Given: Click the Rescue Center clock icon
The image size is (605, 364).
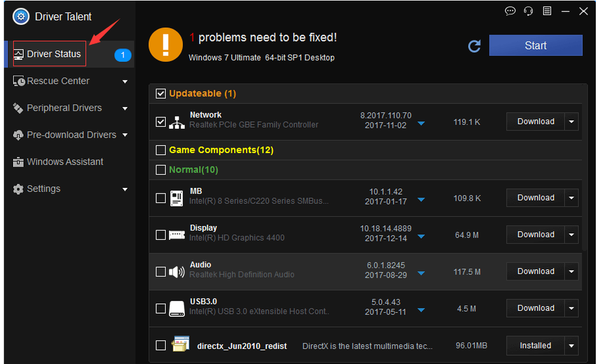Looking at the screenshot, I should click(x=19, y=81).
